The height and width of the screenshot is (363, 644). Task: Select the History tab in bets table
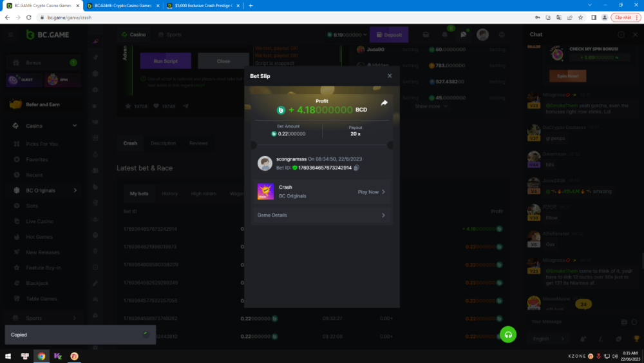[x=169, y=193]
